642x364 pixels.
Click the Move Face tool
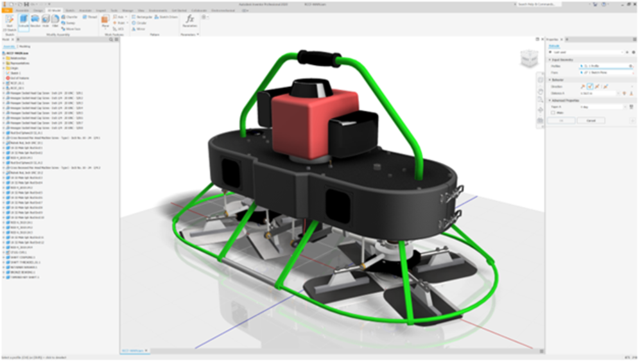71,29
